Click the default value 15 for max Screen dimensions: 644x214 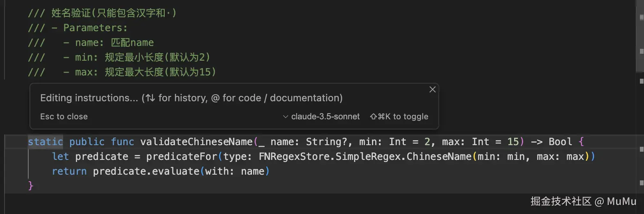(513, 142)
